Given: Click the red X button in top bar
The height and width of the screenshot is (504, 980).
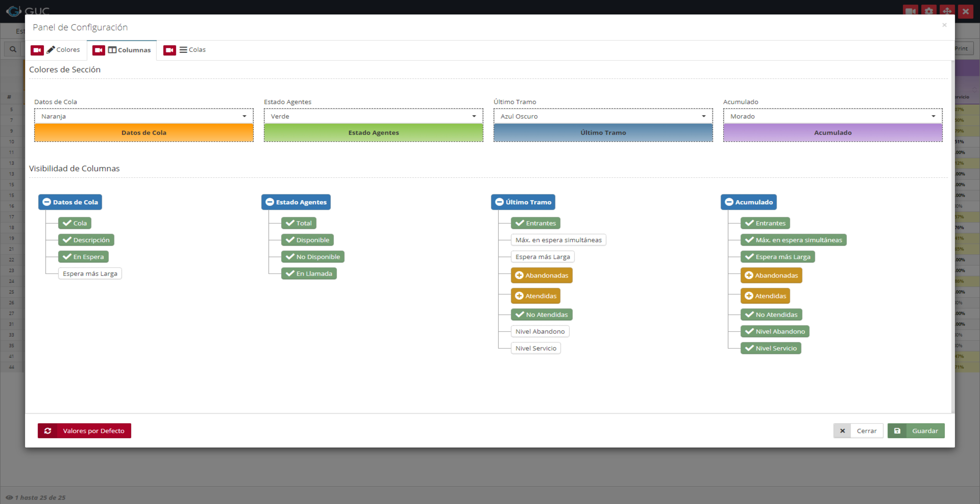Looking at the screenshot, I should (x=965, y=11).
